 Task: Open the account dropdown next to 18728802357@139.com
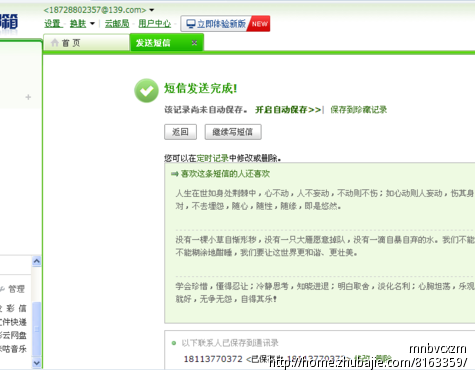[152, 10]
